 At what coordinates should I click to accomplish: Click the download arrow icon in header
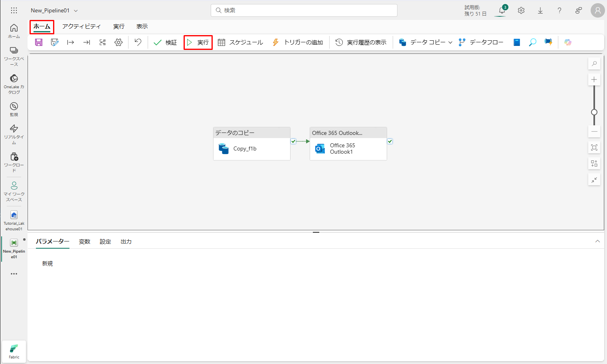[x=540, y=11]
